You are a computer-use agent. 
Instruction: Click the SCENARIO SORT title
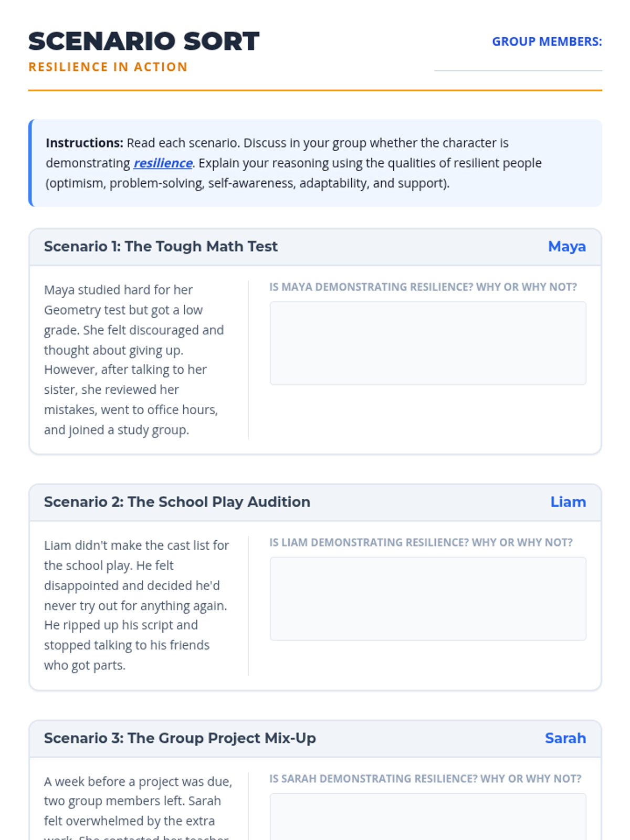pyautogui.click(x=144, y=41)
